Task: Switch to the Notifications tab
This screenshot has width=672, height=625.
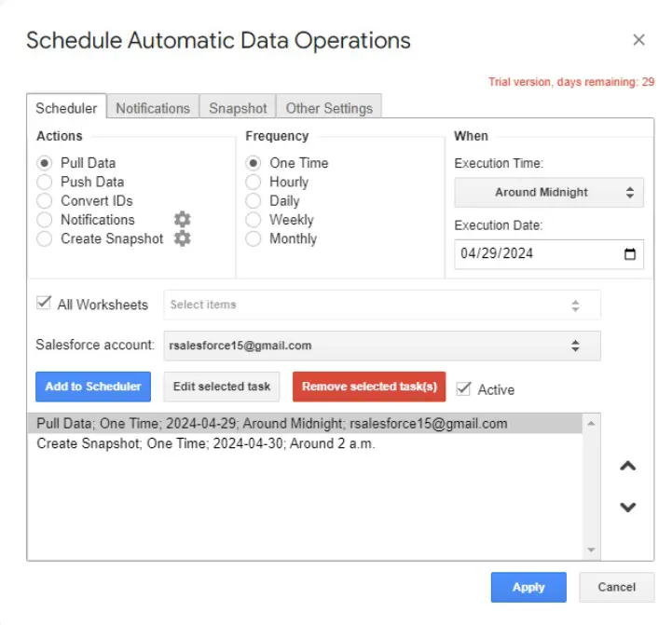Action: pos(152,108)
